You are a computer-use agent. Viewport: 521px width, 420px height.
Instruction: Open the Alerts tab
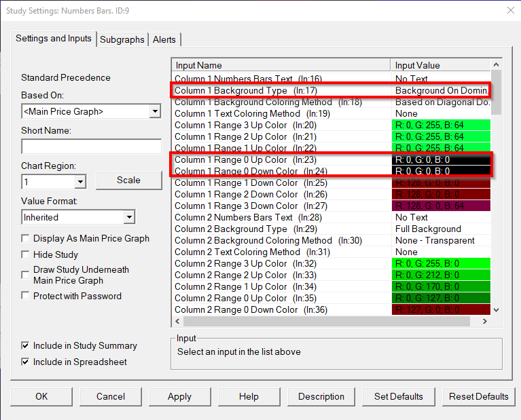coord(164,39)
